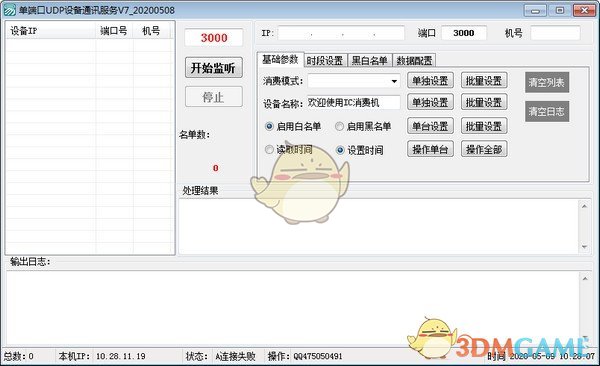The image size is (600, 366).
Task: Click the IP address input field
Action: pos(341,33)
